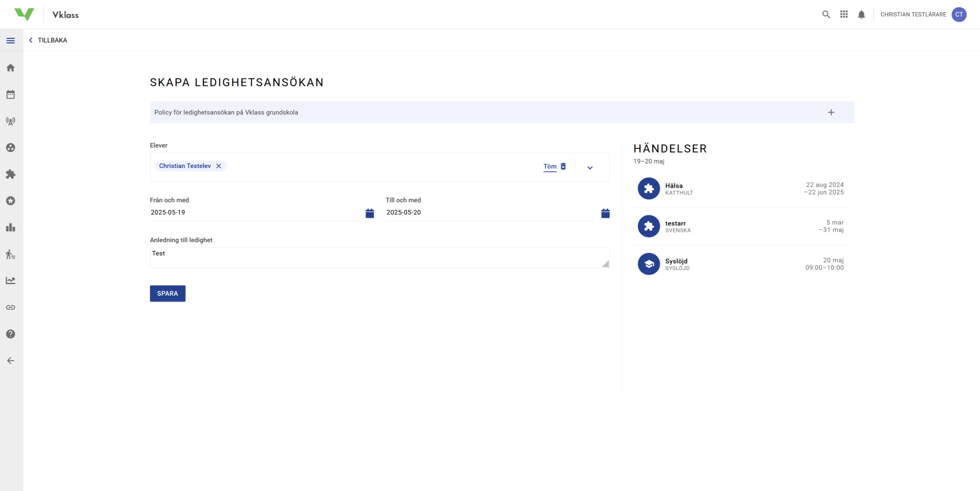Open the calendar page from sidebar
Viewport: 980px width, 491px height.
point(10,94)
